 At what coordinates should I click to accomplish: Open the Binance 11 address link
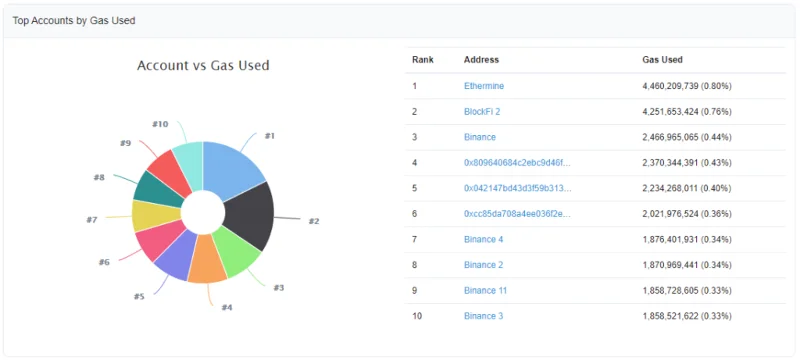tap(485, 290)
